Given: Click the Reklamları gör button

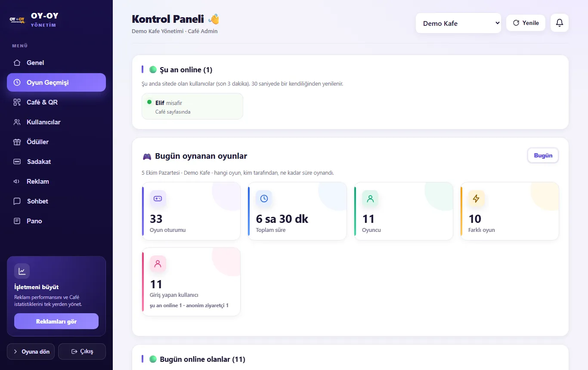Looking at the screenshot, I should point(56,321).
